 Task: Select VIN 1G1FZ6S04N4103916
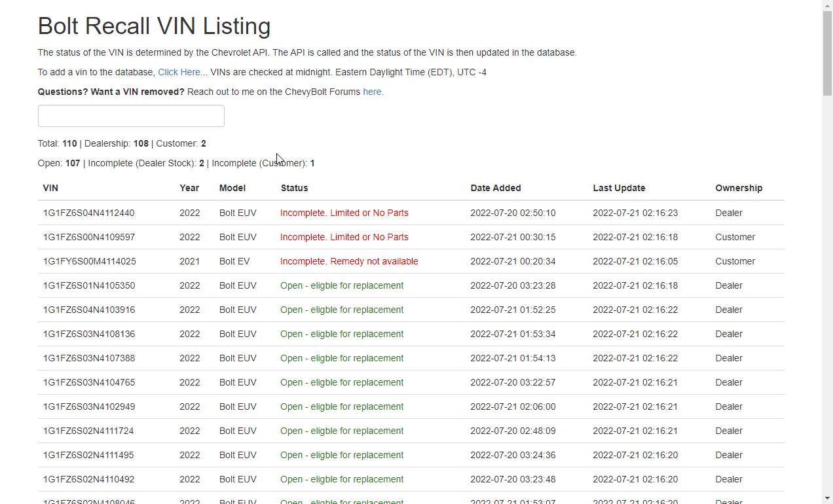point(89,310)
